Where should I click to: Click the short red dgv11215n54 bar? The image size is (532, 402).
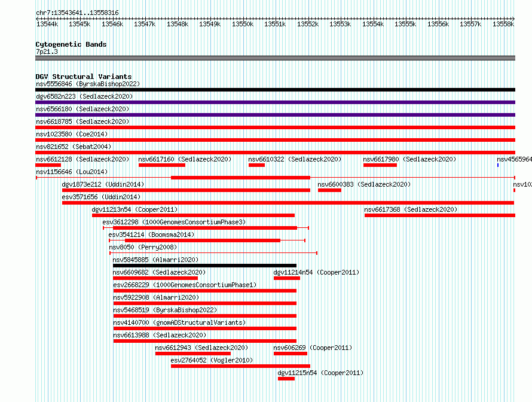click(x=286, y=379)
